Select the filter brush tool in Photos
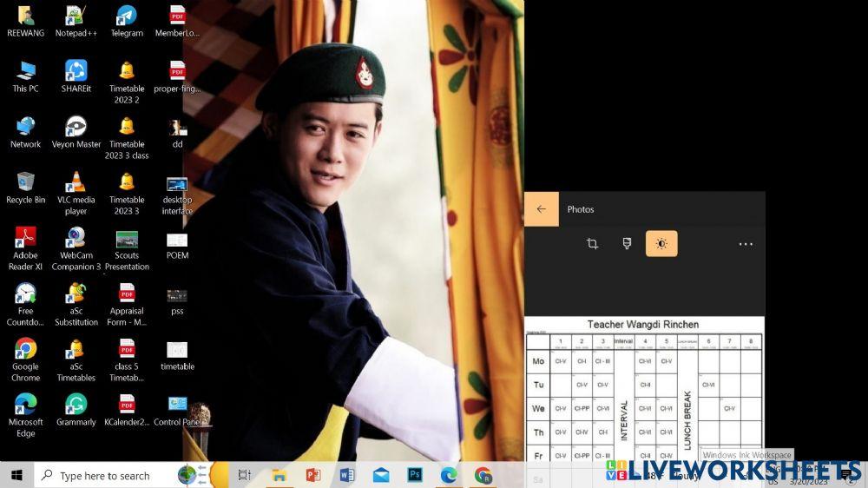Viewport: 868px width, 488px height. click(627, 244)
